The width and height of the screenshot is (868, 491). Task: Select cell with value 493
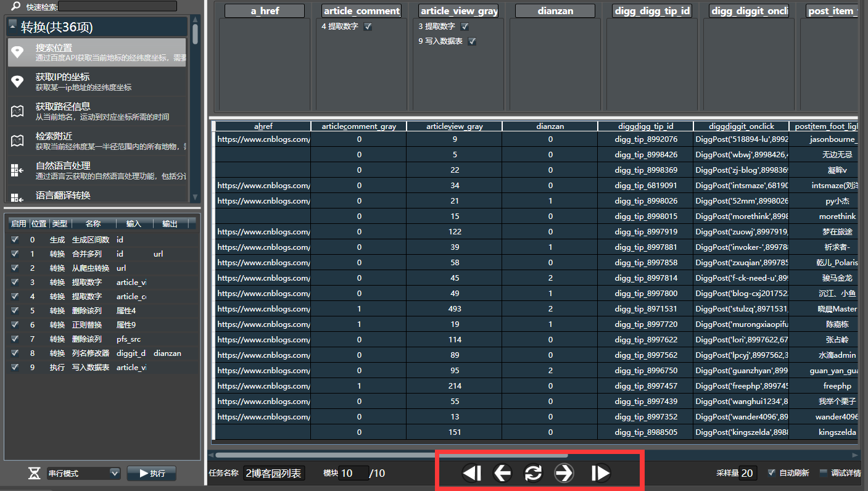454,309
